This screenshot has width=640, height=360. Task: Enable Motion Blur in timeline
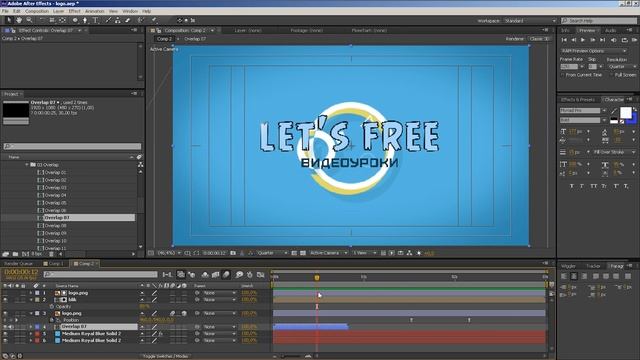[226, 275]
